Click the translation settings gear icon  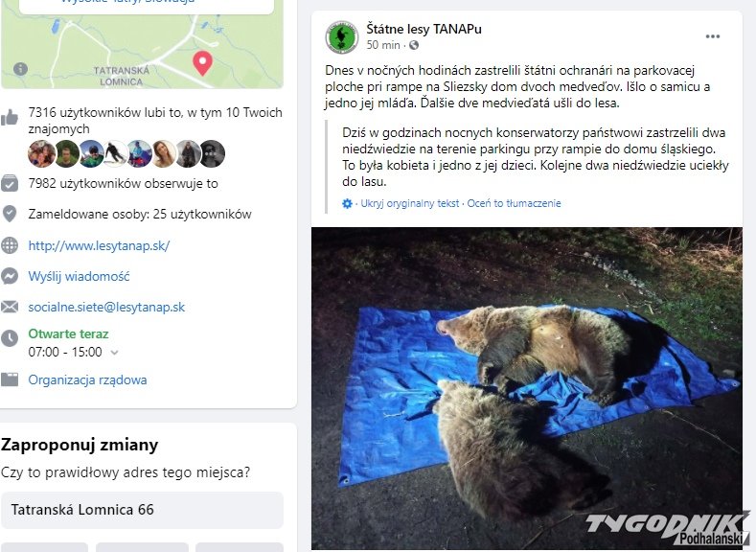click(347, 203)
